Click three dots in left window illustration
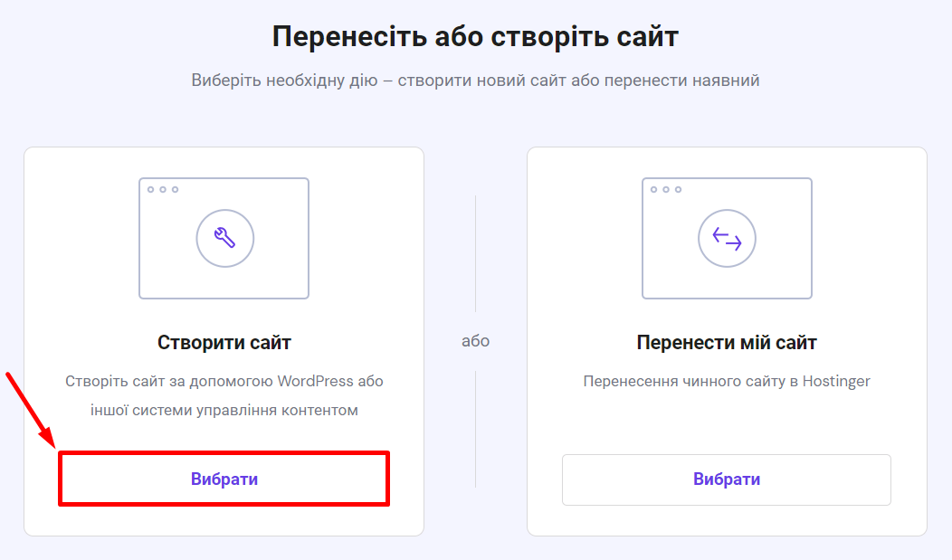This screenshot has height=560, width=952. (163, 190)
